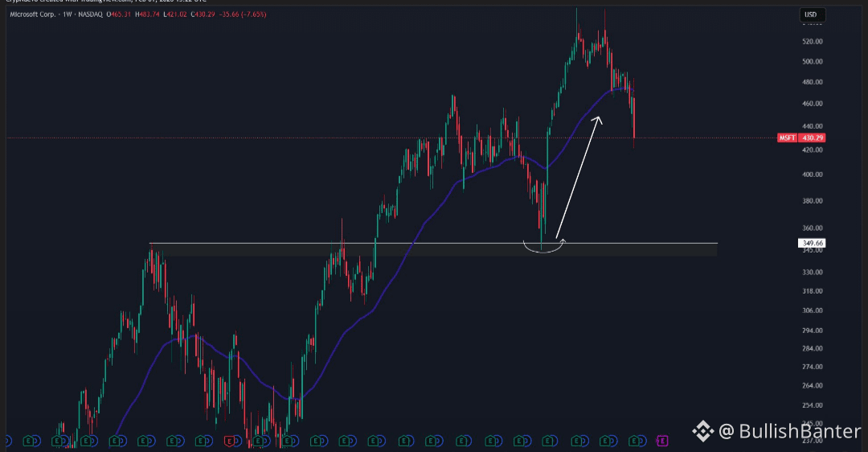Click the open value O465.31
Screen dimensions: 868x452
pyautogui.click(x=118, y=14)
